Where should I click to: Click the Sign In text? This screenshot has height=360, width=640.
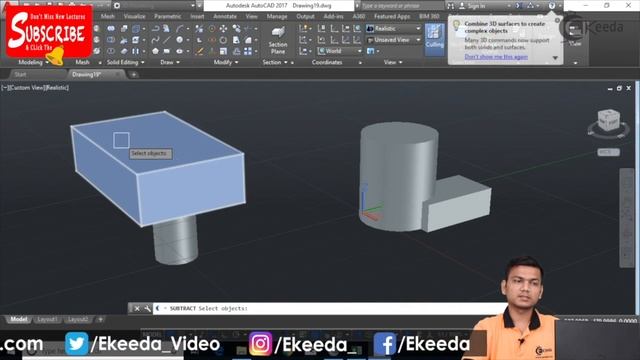(x=476, y=6)
